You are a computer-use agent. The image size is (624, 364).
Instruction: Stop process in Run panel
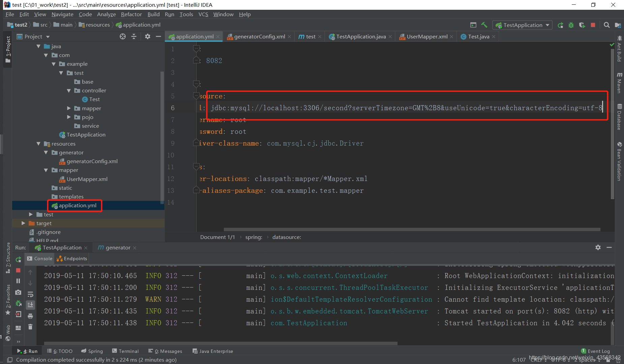tap(19, 270)
